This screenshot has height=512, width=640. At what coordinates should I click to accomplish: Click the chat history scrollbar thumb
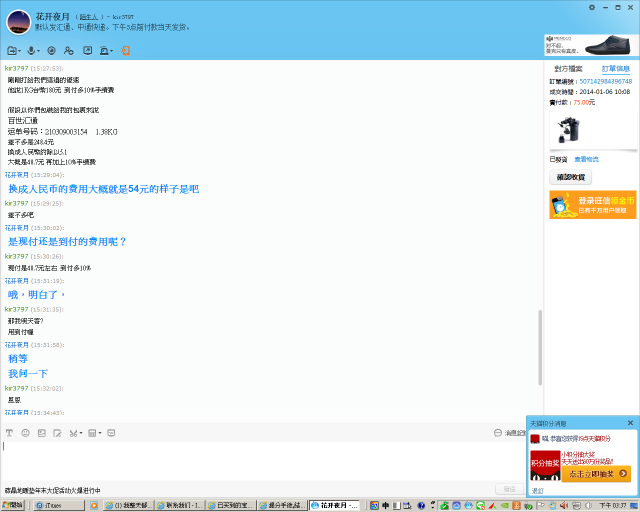(540, 347)
